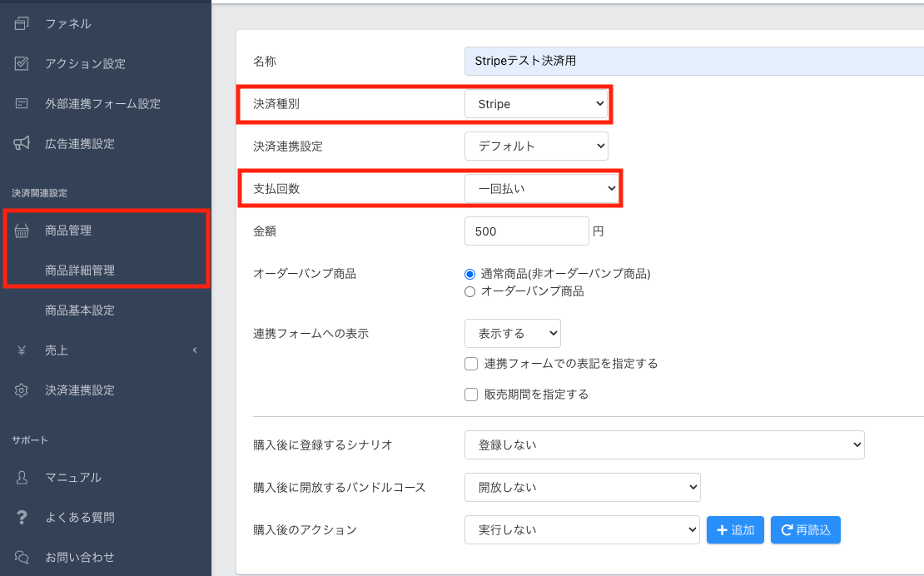This screenshot has width=924, height=576.
Task: Click the megaphone ad integration icon
Action: coord(22,144)
